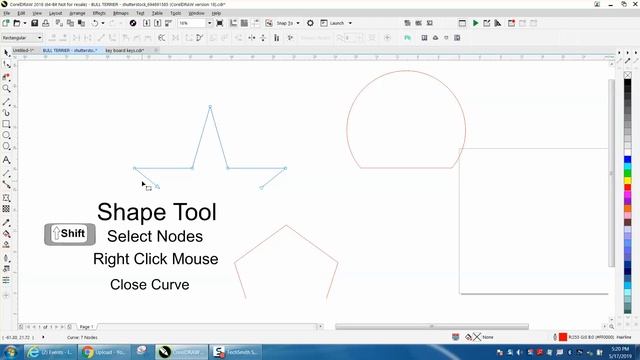The height and width of the screenshot is (360, 640).
Task: Select the Polygon tool
Action: click(x=7, y=147)
